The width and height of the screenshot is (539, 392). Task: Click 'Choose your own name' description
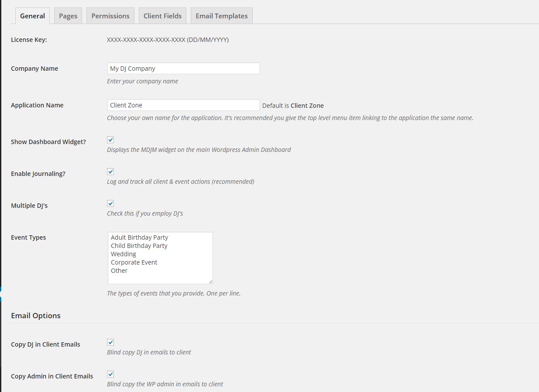(x=290, y=118)
